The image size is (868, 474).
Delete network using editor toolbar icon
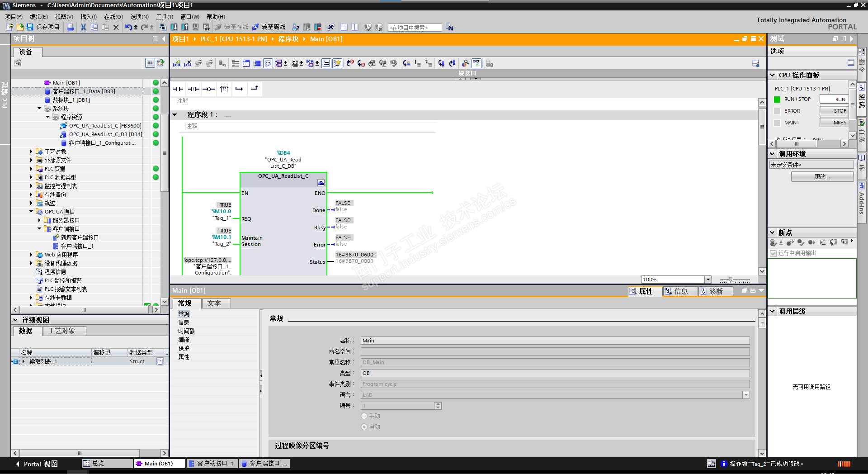pos(188,63)
